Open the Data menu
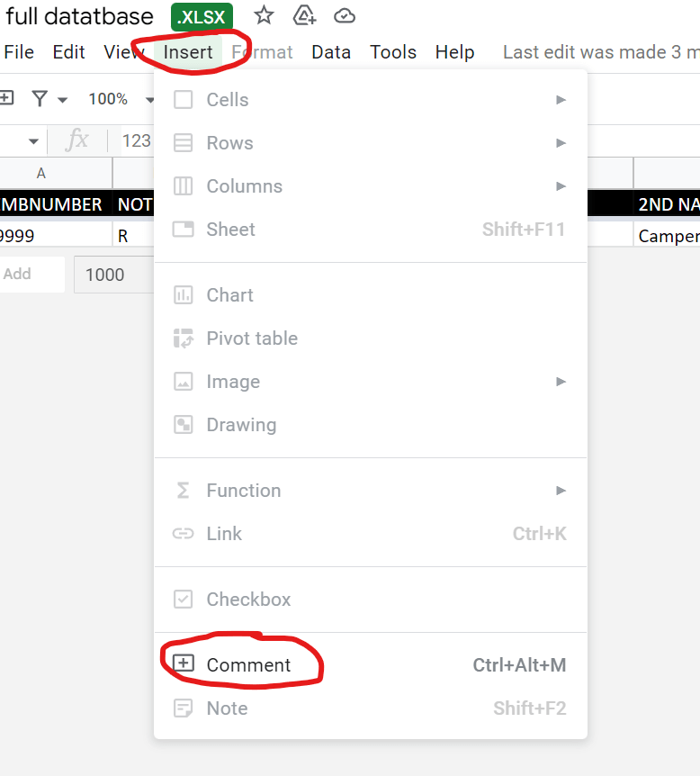 pyautogui.click(x=331, y=52)
